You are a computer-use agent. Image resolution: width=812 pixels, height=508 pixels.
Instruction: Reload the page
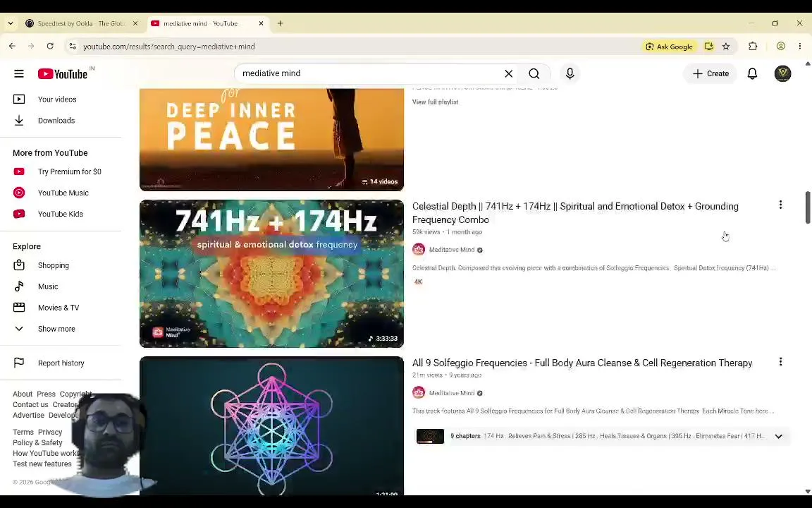pos(50,46)
